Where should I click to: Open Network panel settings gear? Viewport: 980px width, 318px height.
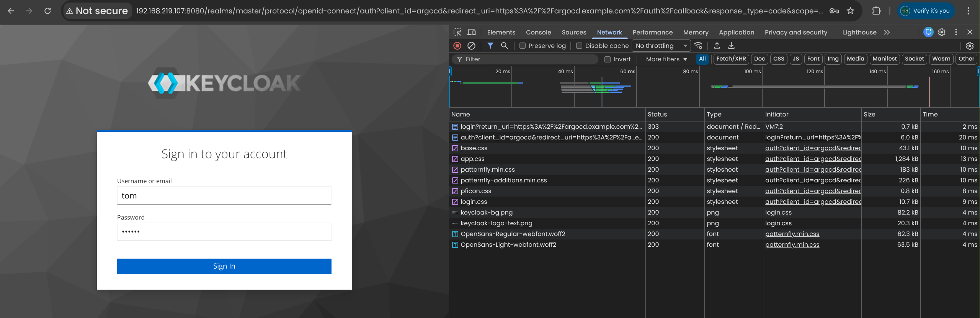970,46
